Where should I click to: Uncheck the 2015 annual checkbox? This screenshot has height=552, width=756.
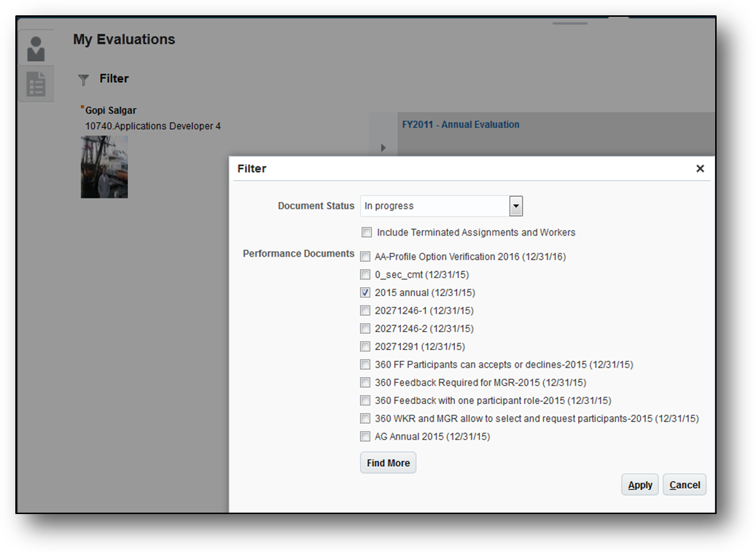pyautogui.click(x=365, y=292)
